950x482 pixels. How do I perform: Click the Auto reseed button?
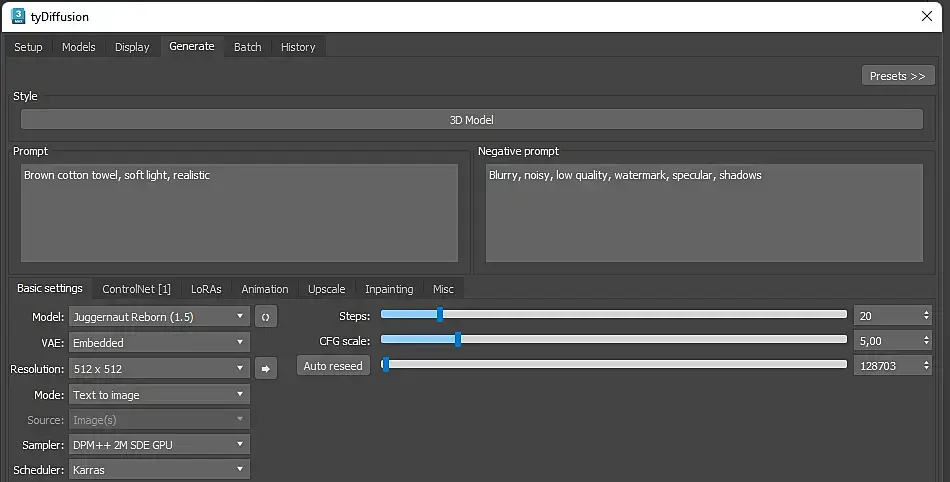coord(333,366)
